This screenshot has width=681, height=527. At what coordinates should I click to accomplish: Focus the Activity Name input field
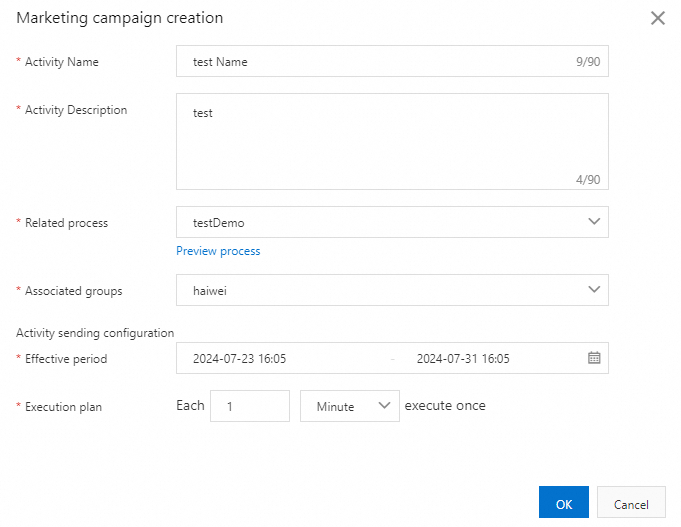[380, 62]
